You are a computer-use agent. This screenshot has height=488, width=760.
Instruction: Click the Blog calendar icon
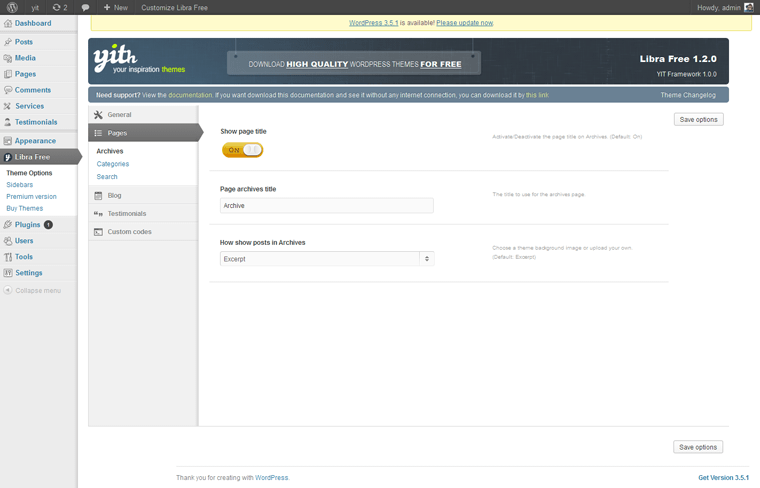point(98,195)
